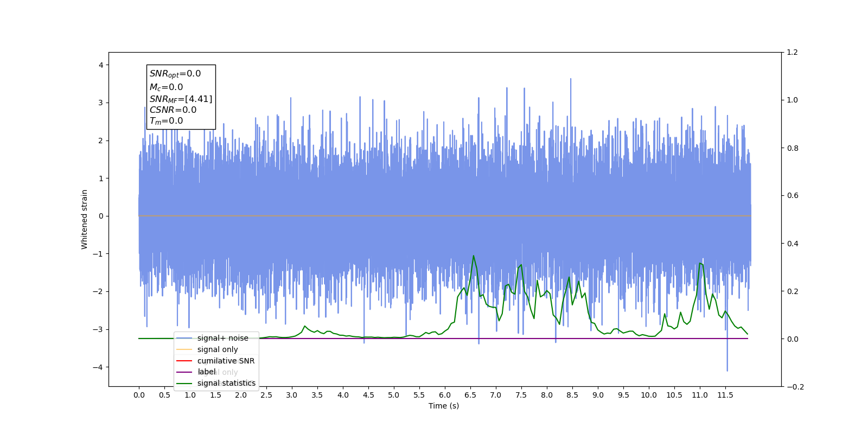Image resolution: width=868 pixels, height=434 pixels.
Task: Click the 4.5 tick on the time axis
Action: click(x=368, y=395)
